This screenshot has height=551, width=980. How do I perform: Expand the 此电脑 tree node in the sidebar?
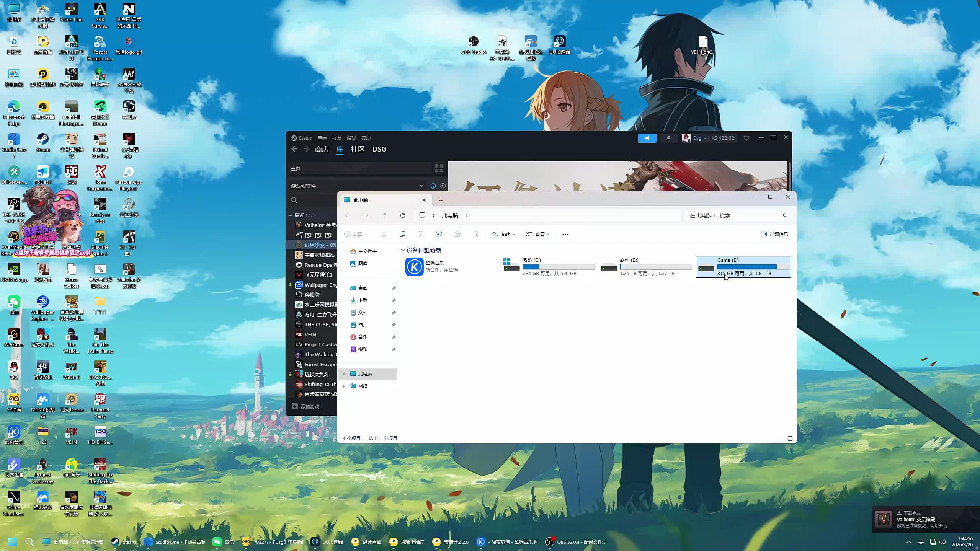[x=343, y=374]
